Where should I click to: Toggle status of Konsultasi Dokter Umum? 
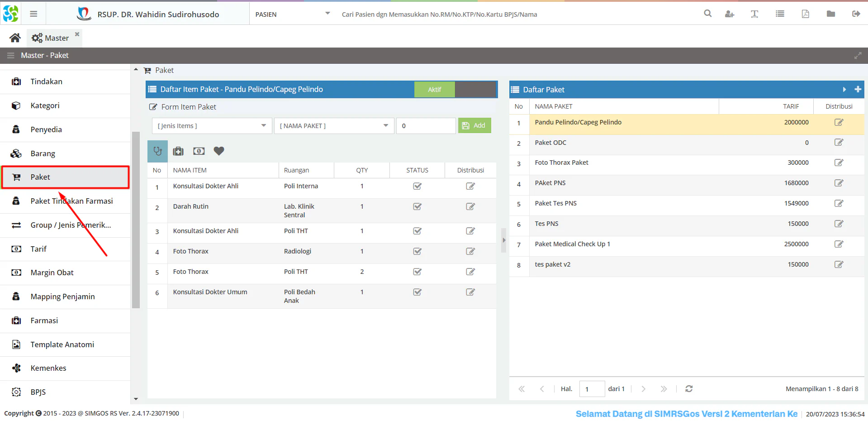(417, 292)
